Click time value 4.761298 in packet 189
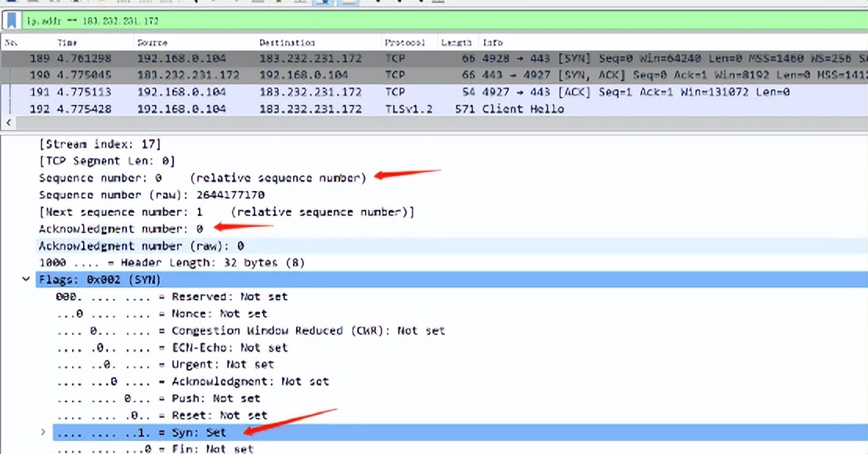Viewport: 868px width, 454px height. (84, 58)
